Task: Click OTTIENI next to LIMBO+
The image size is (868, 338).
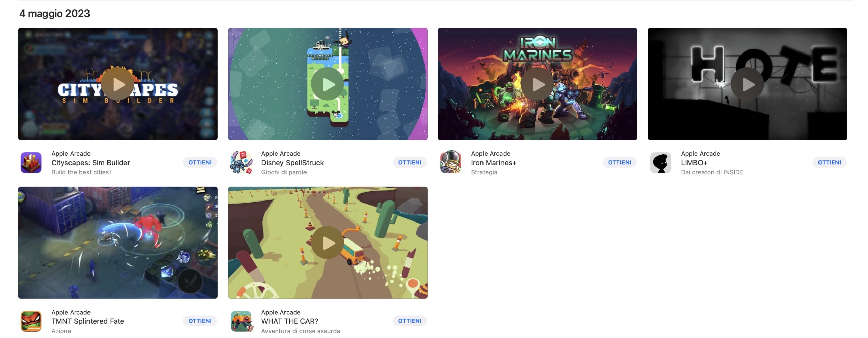Action: point(830,163)
